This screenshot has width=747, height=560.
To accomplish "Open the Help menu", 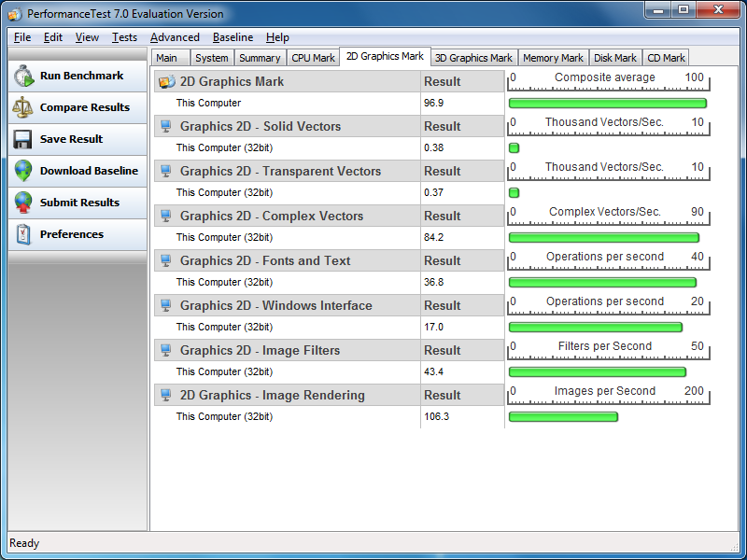I will pyautogui.click(x=277, y=37).
